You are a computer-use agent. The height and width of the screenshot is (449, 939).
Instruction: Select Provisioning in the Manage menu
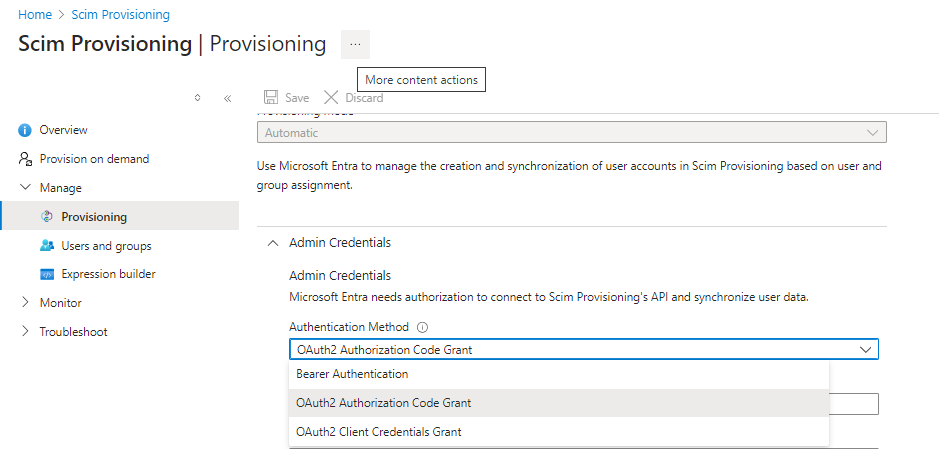pos(120,217)
